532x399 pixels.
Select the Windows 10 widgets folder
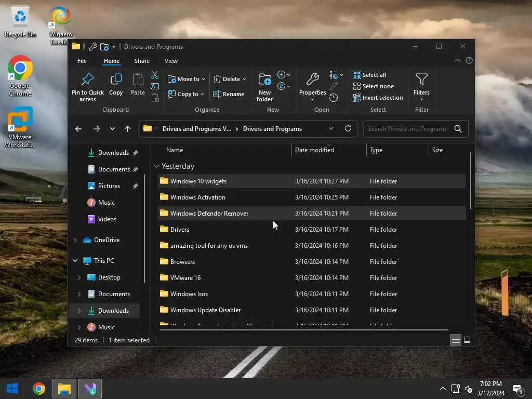coord(312,181)
